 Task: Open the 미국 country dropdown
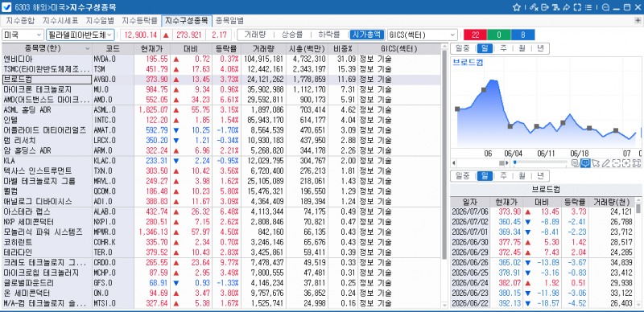23,35
